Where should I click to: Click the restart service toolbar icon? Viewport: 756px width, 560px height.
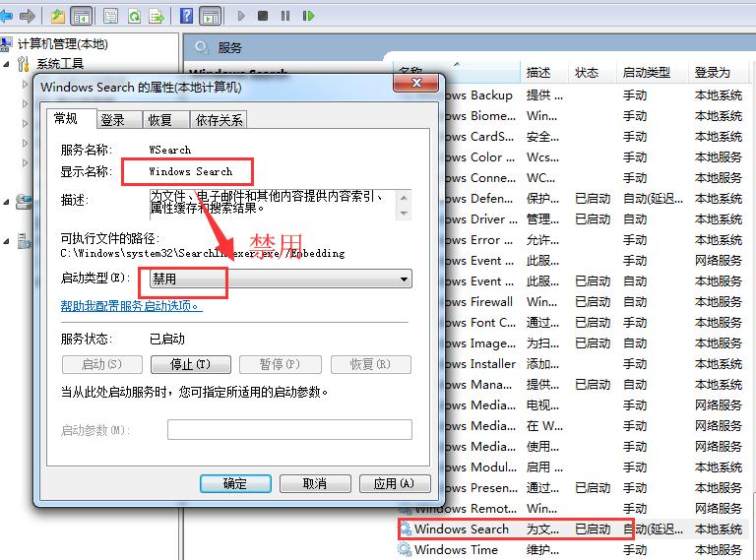pyautogui.click(x=308, y=16)
